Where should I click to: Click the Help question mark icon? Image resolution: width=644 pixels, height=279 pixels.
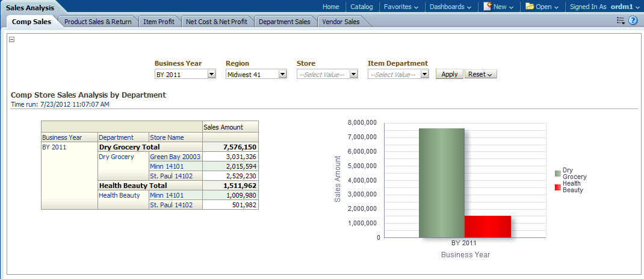tap(633, 20)
